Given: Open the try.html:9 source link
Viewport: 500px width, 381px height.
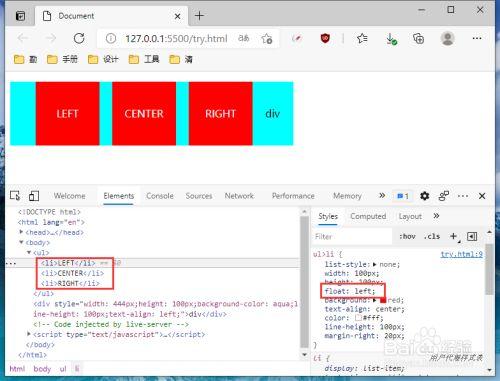Looking at the screenshot, I should tap(461, 254).
